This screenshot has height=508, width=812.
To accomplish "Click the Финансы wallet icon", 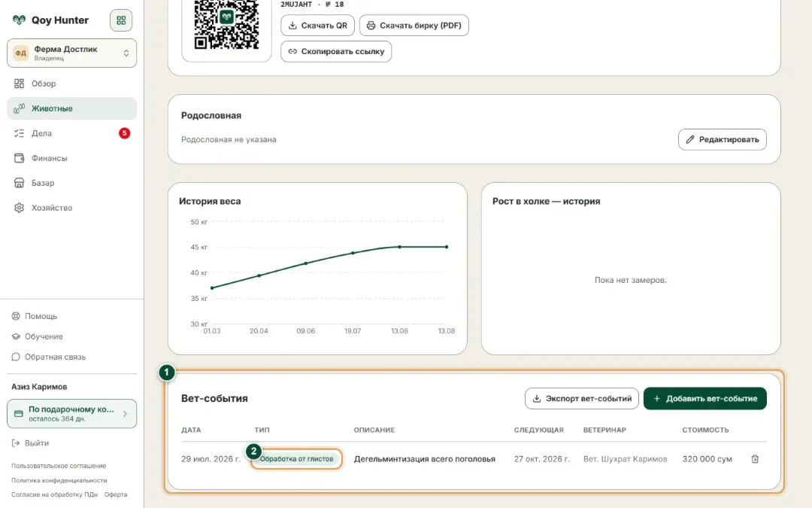I will [x=19, y=158].
